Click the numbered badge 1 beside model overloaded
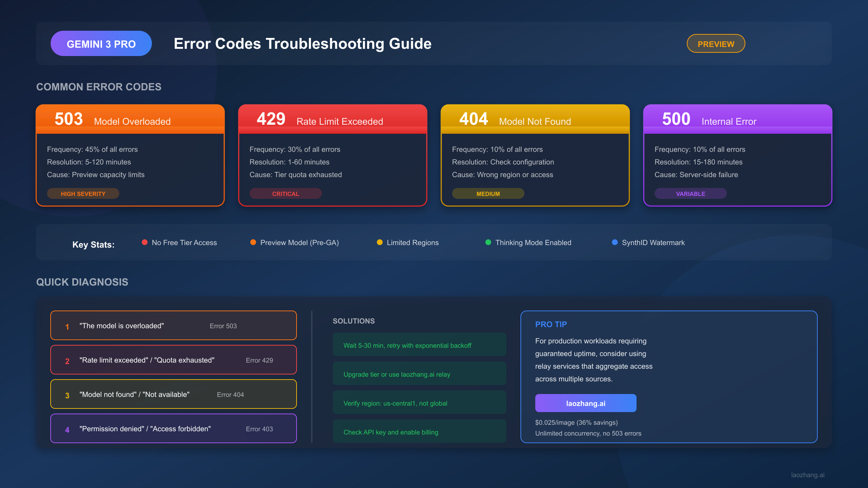This screenshot has width=868, height=488. [x=67, y=326]
